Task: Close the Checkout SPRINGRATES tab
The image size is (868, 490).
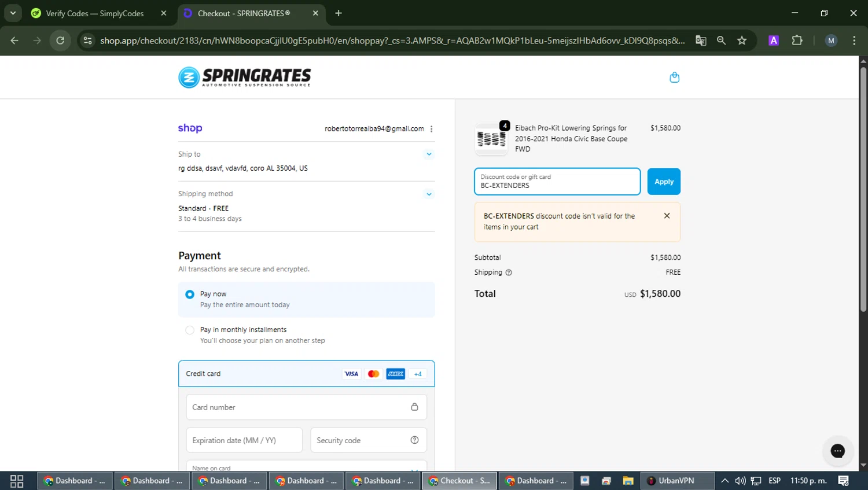Action: (x=315, y=13)
